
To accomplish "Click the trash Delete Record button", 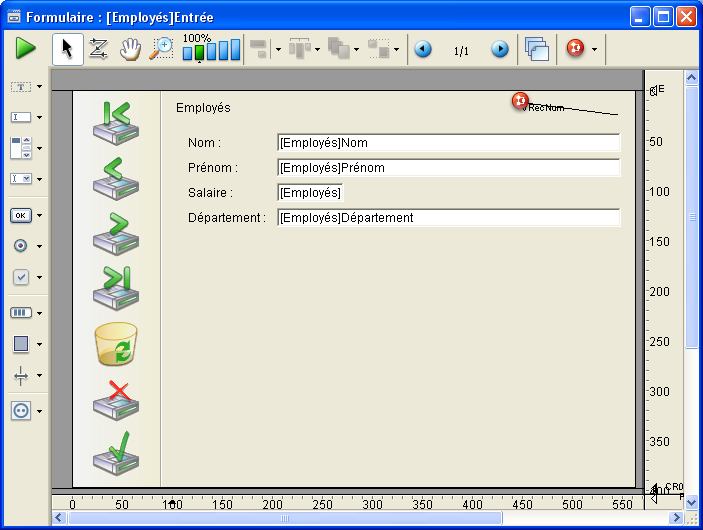I will [115, 344].
